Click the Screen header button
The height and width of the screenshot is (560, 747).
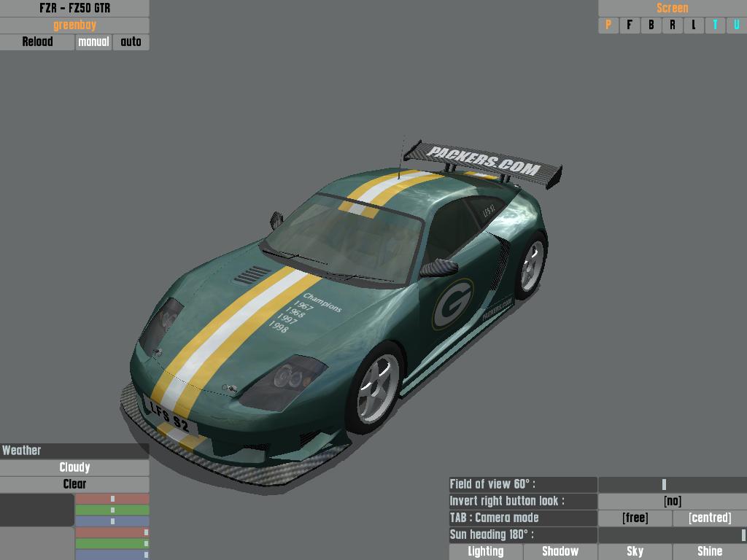[x=672, y=8]
